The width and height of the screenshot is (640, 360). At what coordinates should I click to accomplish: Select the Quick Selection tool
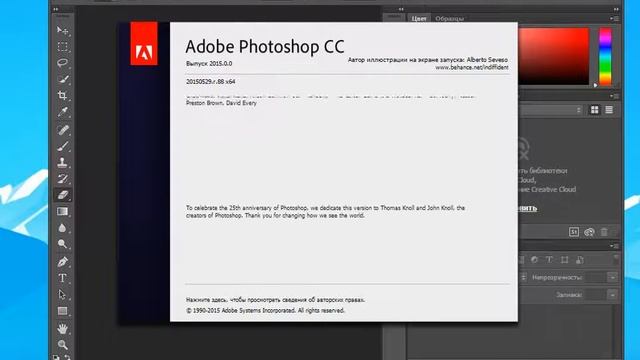coord(62,79)
